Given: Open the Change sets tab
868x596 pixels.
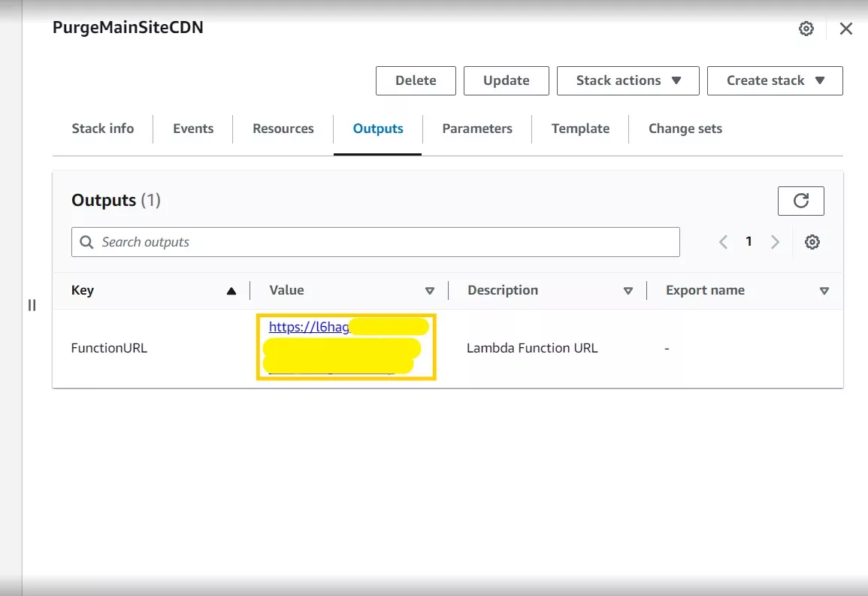Looking at the screenshot, I should 685,129.
